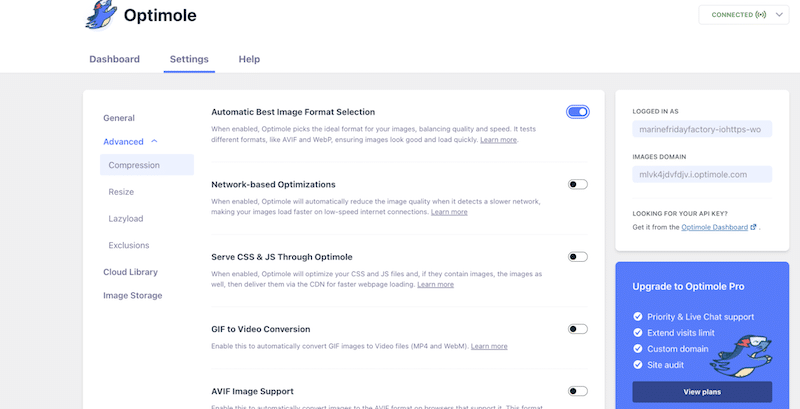
Task: Select Lazyload in the sidebar
Action: click(x=125, y=218)
